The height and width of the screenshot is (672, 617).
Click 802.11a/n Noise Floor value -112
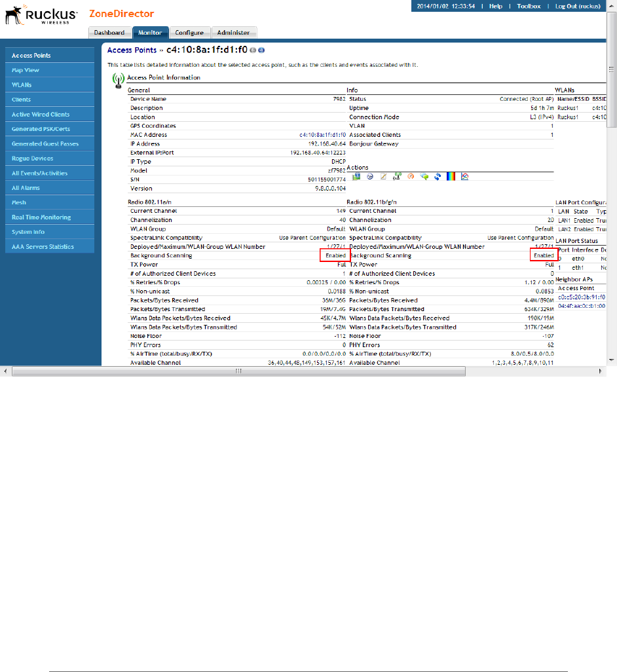[340, 336]
